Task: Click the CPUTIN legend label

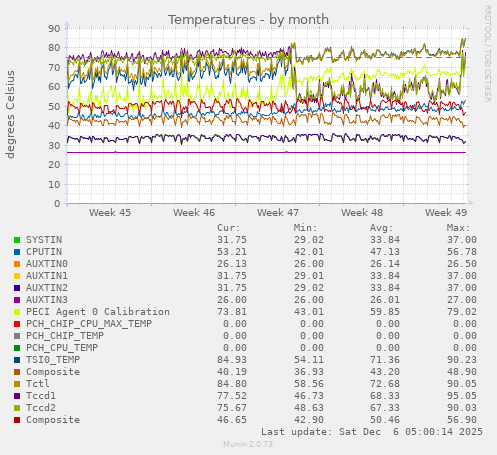Action: click(44, 252)
